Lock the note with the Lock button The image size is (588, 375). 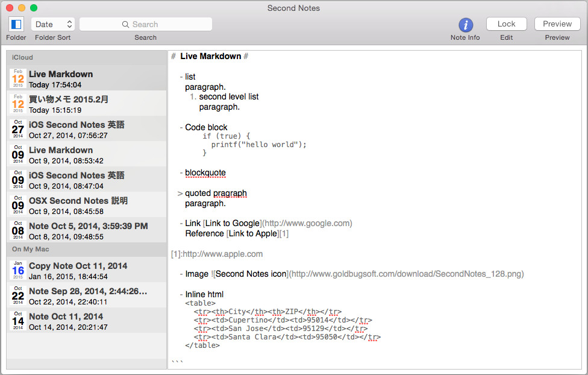pos(506,24)
